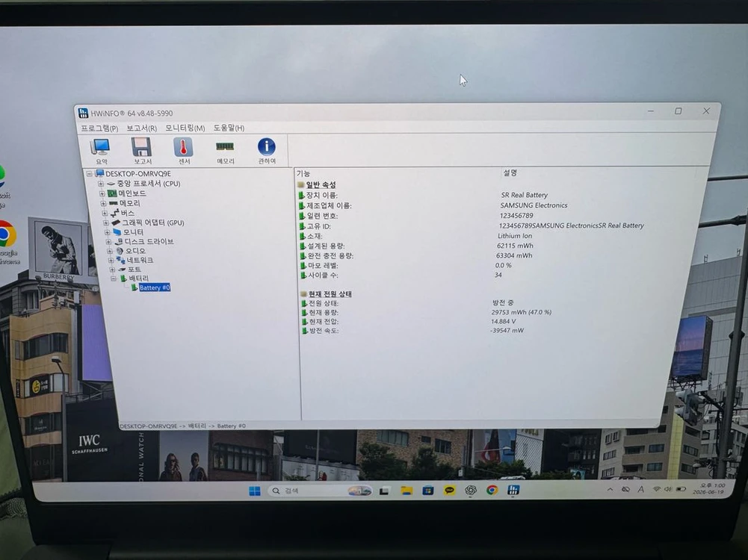Collapse the DESKTOP-OMRVQ9E root node
748x560 pixels.
coord(89,174)
